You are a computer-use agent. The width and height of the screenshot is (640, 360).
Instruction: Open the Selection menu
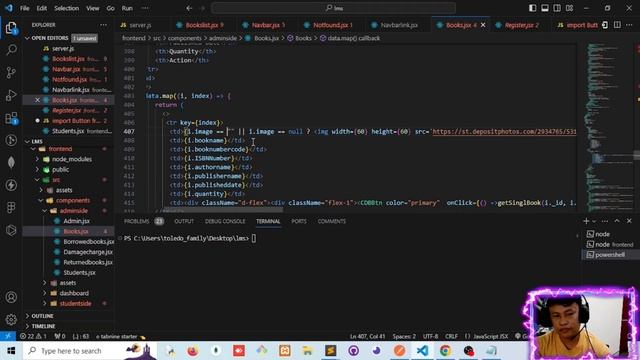pos(67,8)
